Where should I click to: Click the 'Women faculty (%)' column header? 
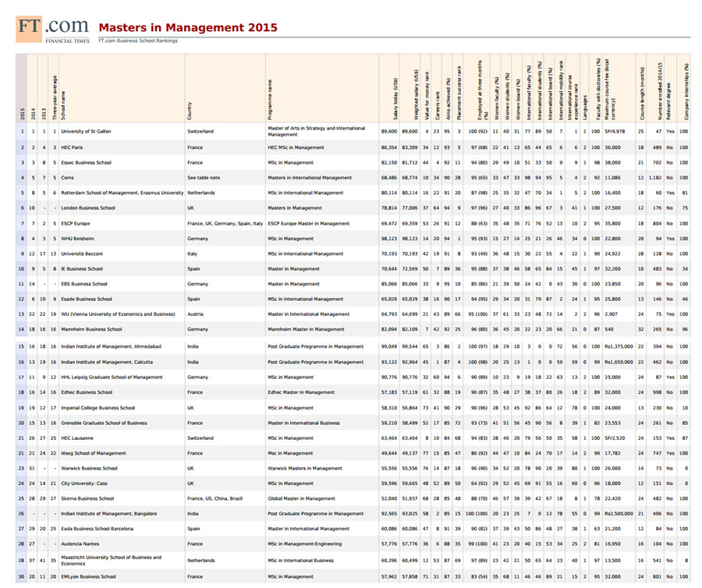tap(497, 98)
